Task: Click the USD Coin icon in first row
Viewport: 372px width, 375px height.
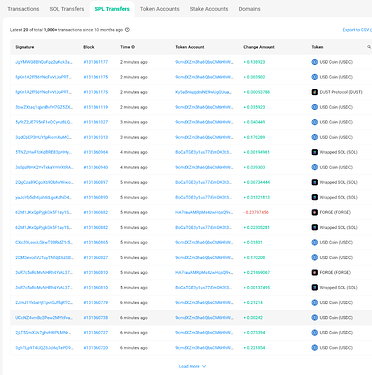Action: 314,62
